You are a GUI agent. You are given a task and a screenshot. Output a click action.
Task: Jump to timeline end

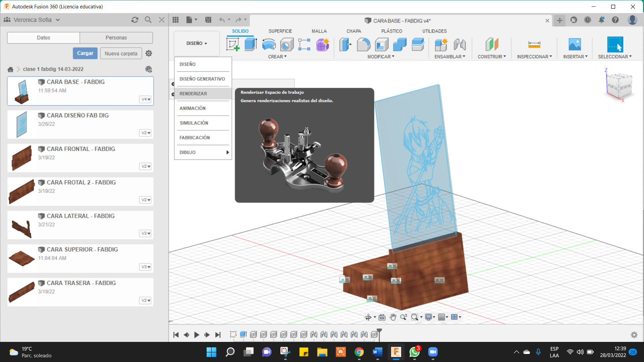(x=218, y=335)
